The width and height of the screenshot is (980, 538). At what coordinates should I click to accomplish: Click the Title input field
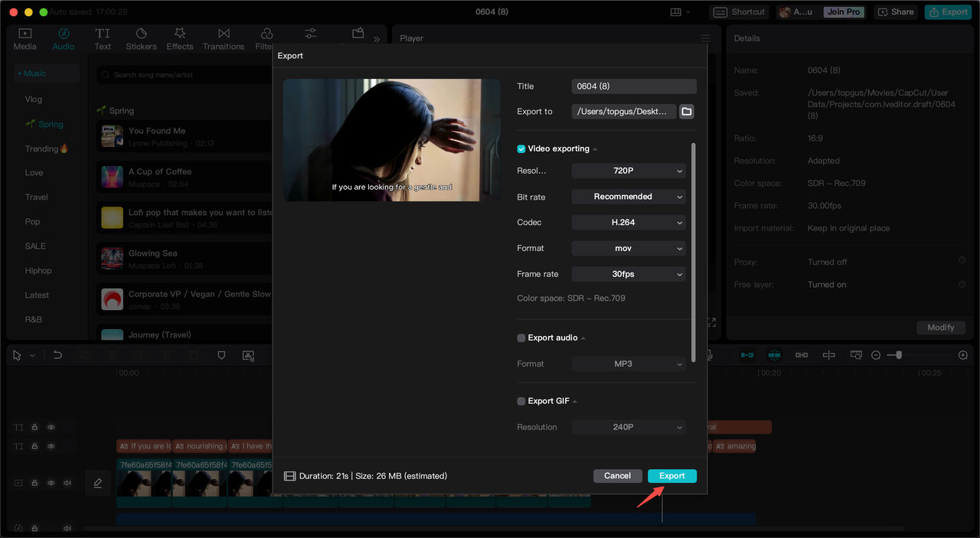[x=634, y=86]
